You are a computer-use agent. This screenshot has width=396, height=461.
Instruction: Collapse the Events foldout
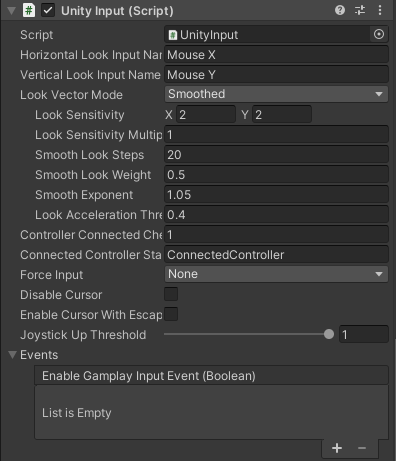[12, 355]
